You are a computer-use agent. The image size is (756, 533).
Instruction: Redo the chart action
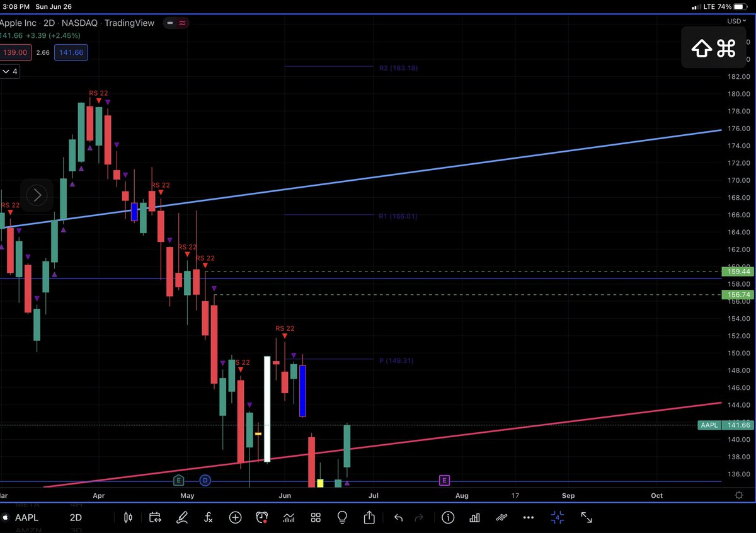419,517
